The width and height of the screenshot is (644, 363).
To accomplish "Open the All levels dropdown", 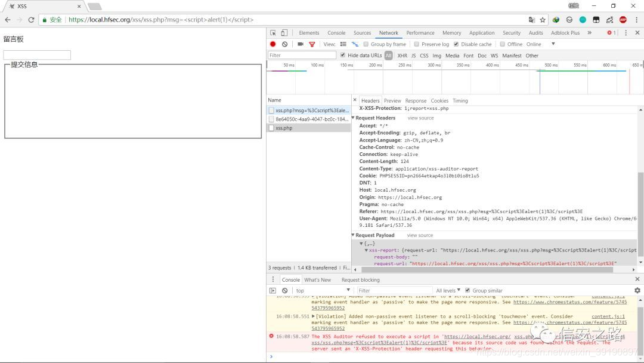I will pos(448,290).
